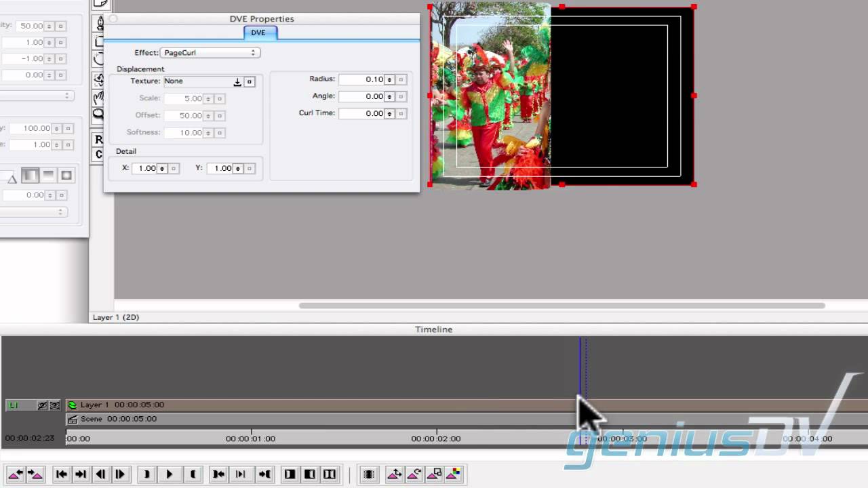The width and height of the screenshot is (868, 488).
Task: Click the pink triangle with right arrow
Action: pyautogui.click(x=35, y=474)
